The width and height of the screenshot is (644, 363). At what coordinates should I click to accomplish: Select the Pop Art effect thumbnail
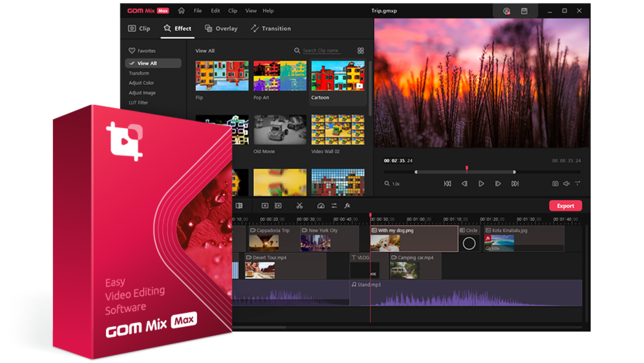pos(280,76)
